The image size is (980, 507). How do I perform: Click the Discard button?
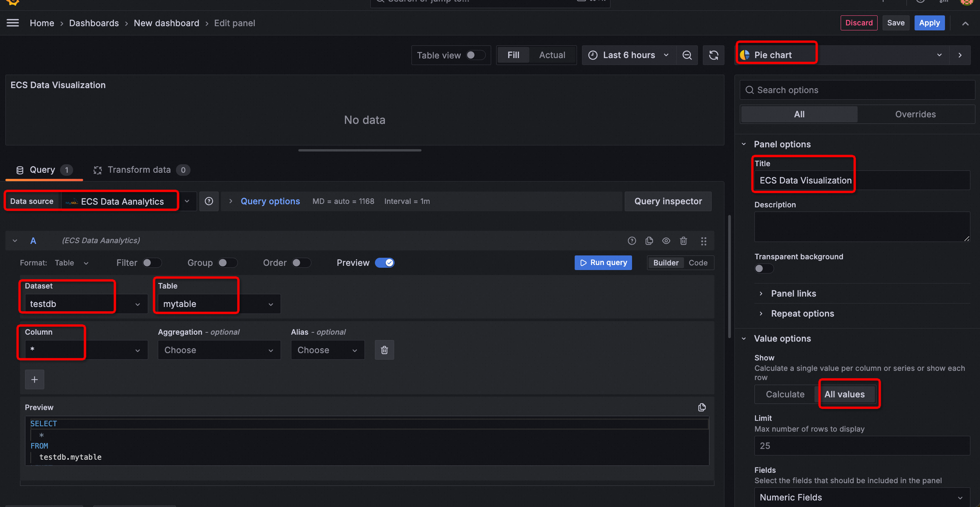click(x=859, y=23)
